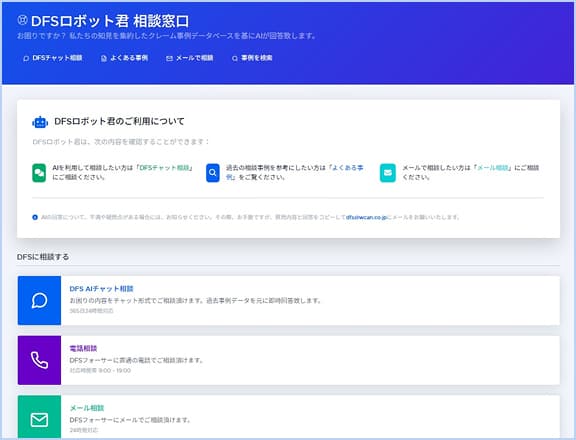Open the よくある事例 nav item
Viewport: 576px width, 440px height.
coord(125,58)
